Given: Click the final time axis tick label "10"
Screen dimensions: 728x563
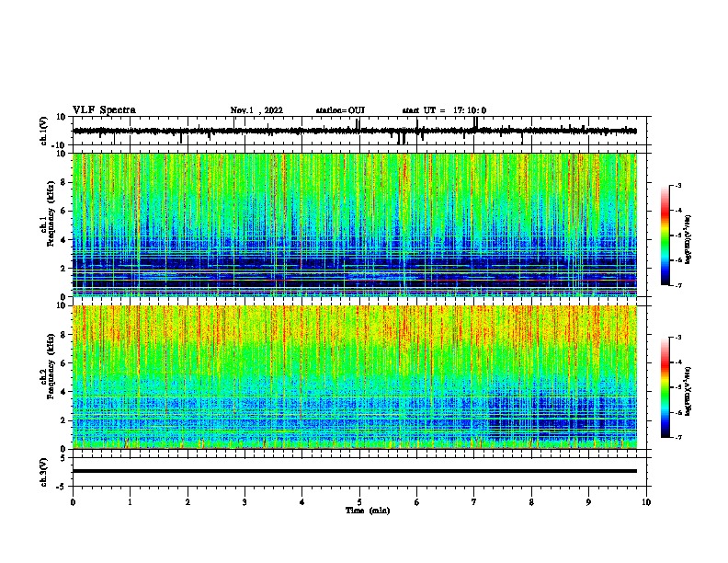Looking at the screenshot, I should pyautogui.click(x=646, y=502).
